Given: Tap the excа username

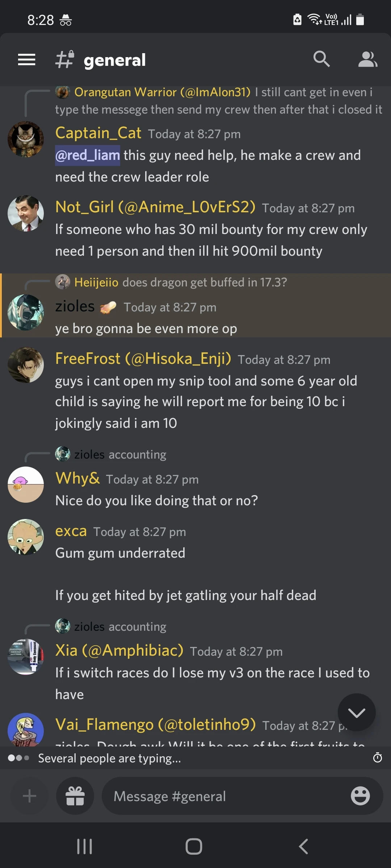Looking at the screenshot, I should (71, 531).
